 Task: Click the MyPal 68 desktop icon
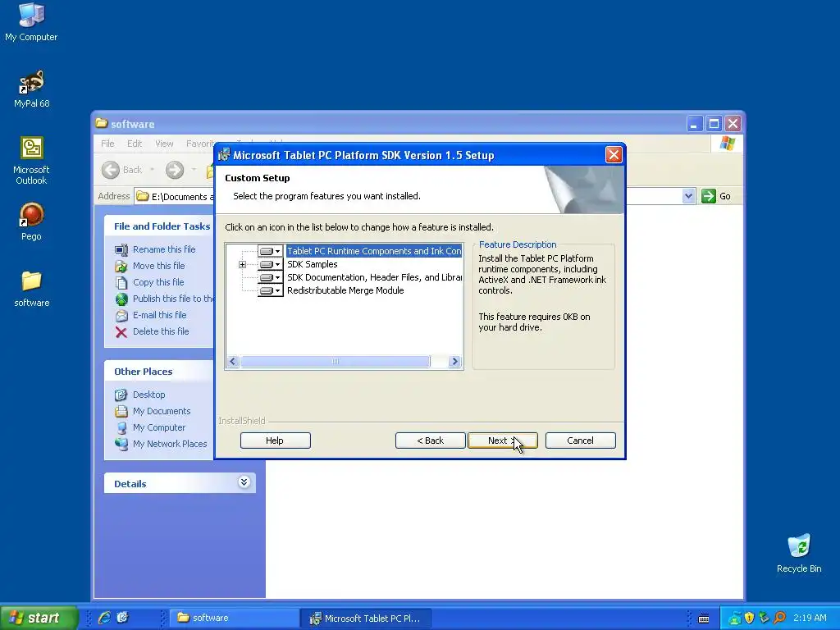click(x=32, y=89)
